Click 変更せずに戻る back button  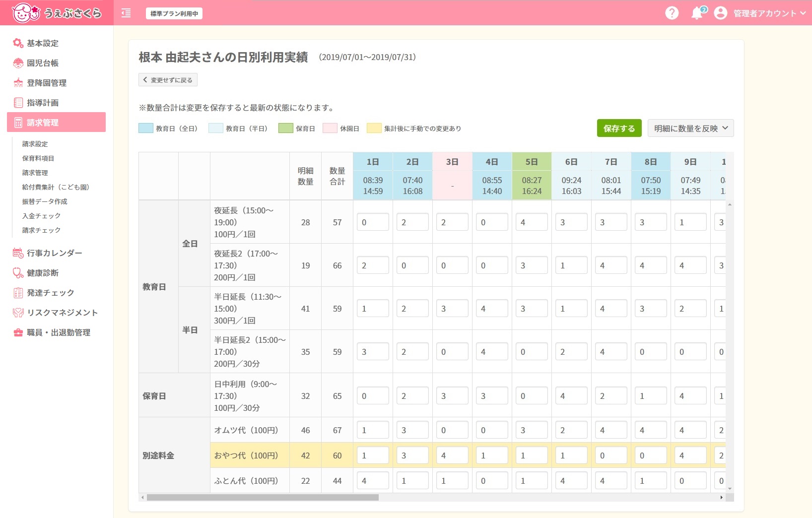(168, 80)
